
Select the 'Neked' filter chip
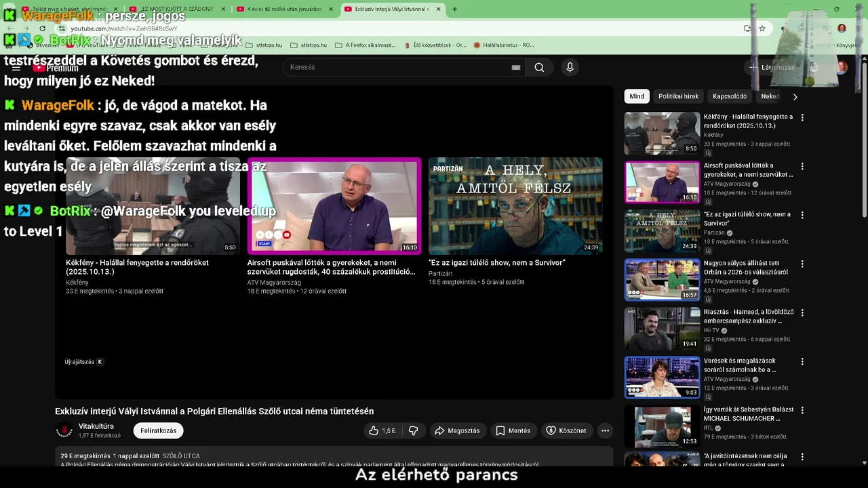tap(770, 96)
